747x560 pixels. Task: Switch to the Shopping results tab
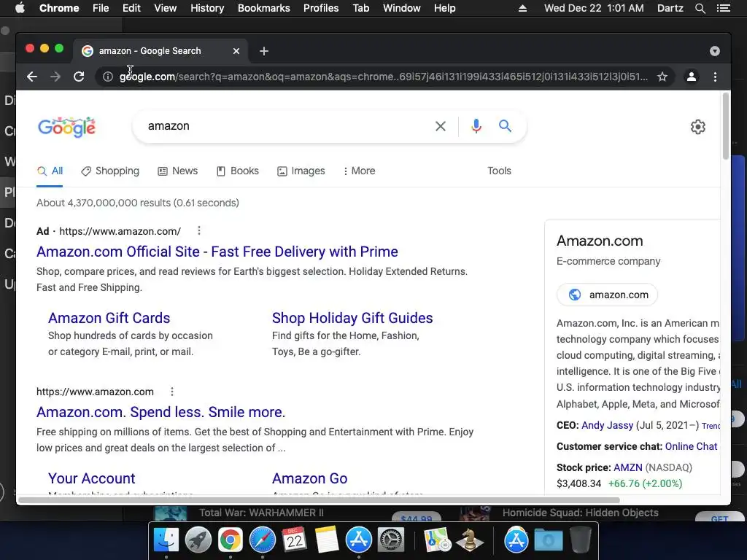pos(111,171)
